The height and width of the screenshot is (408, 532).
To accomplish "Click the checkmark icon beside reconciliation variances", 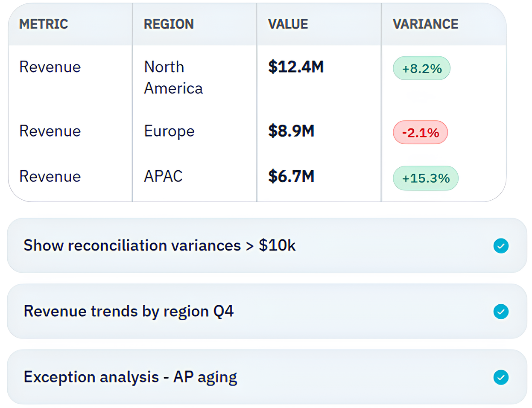I will (500, 246).
